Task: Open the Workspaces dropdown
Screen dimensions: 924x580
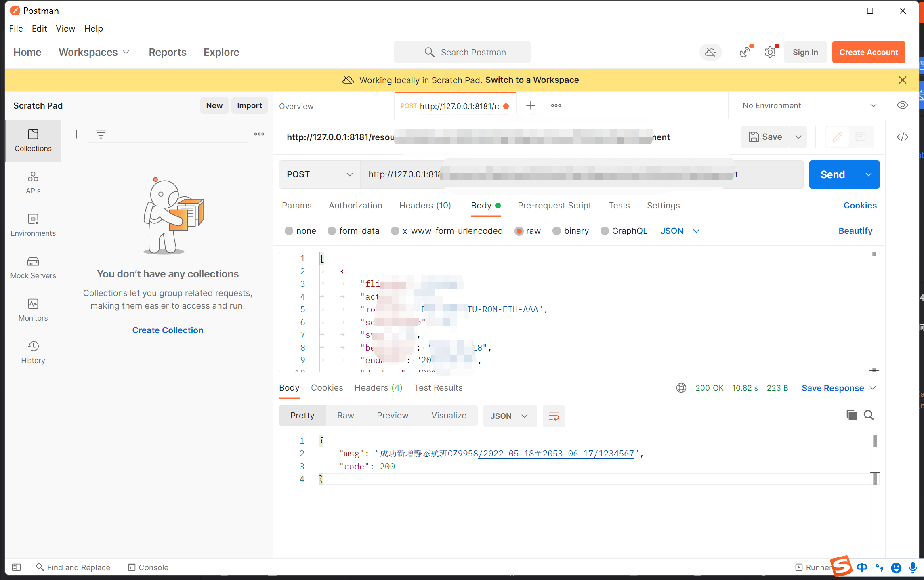Action: [x=94, y=52]
